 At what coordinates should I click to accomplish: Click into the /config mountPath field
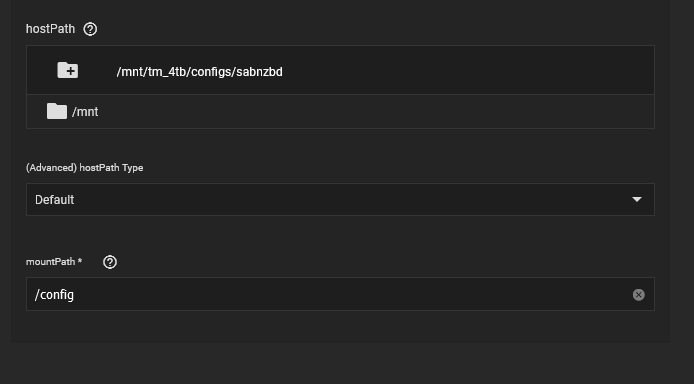pyautogui.click(x=340, y=294)
